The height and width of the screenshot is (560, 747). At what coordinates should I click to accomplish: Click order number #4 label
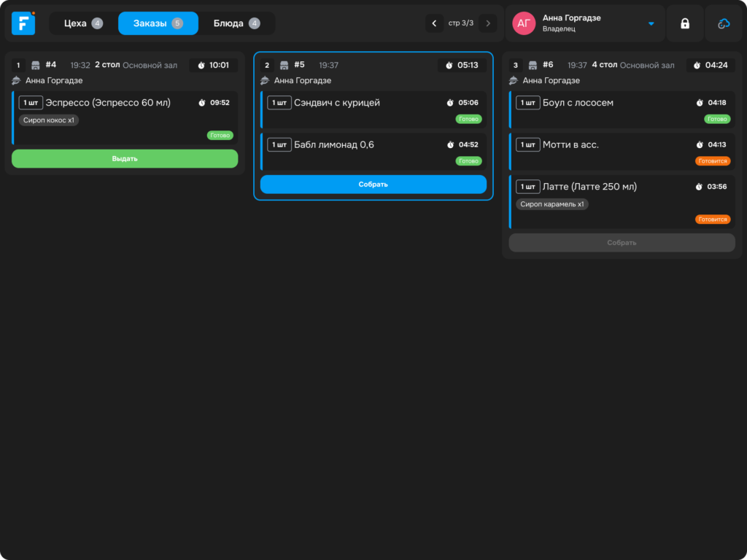pyautogui.click(x=51, y=65)
